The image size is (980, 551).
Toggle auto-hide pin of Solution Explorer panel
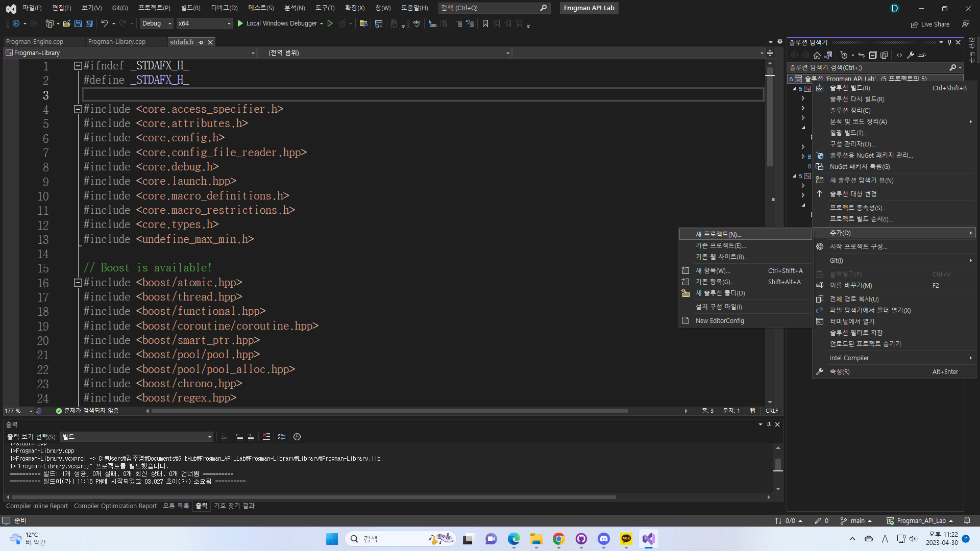pyautogui.click(x=949, y=42)
